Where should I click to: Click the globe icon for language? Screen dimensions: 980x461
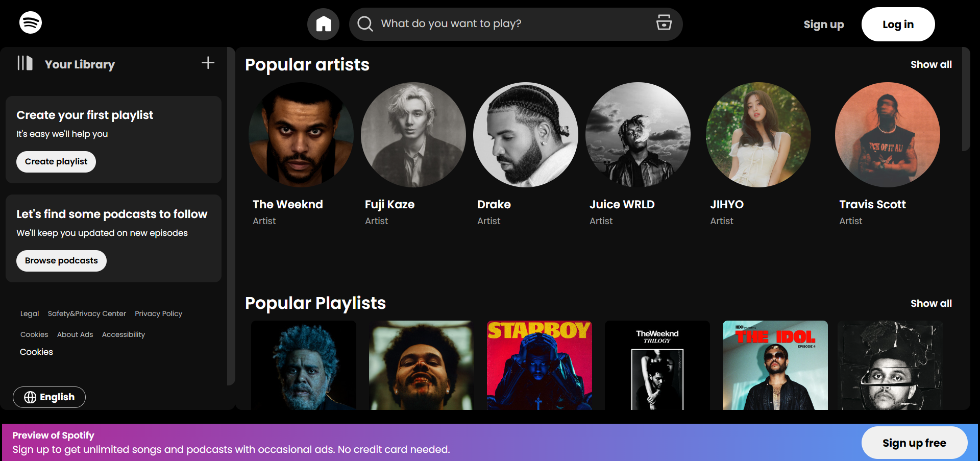click(x=30, y=397)
